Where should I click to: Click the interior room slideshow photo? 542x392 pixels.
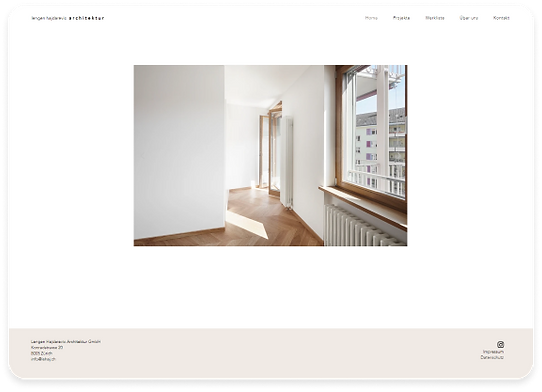(x=270, y=156)
